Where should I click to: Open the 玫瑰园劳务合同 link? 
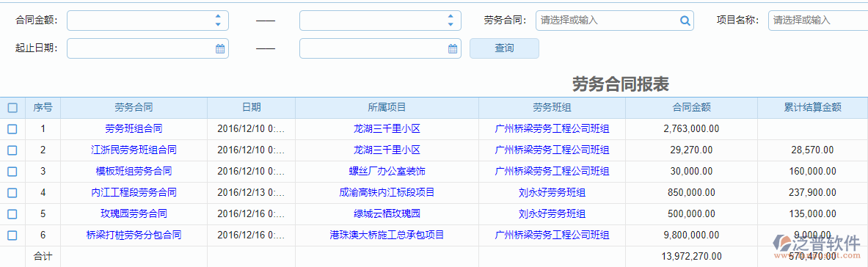coord(134,214)
